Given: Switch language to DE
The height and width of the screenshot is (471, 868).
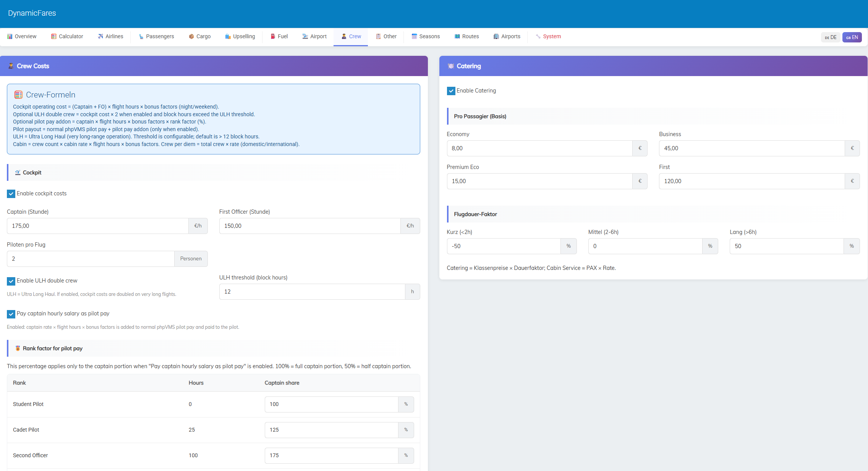Looking at the screenshot, I should (x=830, y=37).
